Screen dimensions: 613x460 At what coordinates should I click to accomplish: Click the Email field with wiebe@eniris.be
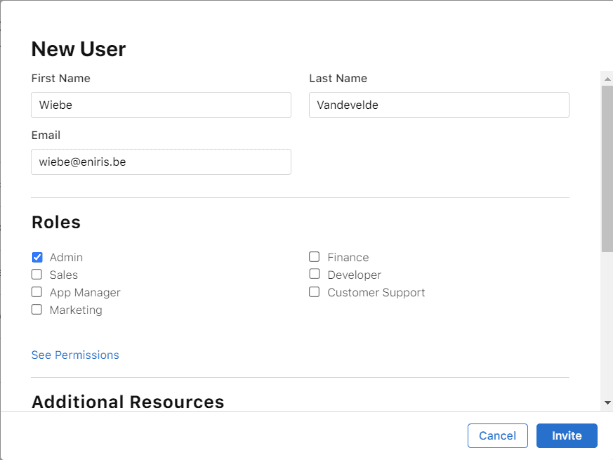[x=161, y=162]
